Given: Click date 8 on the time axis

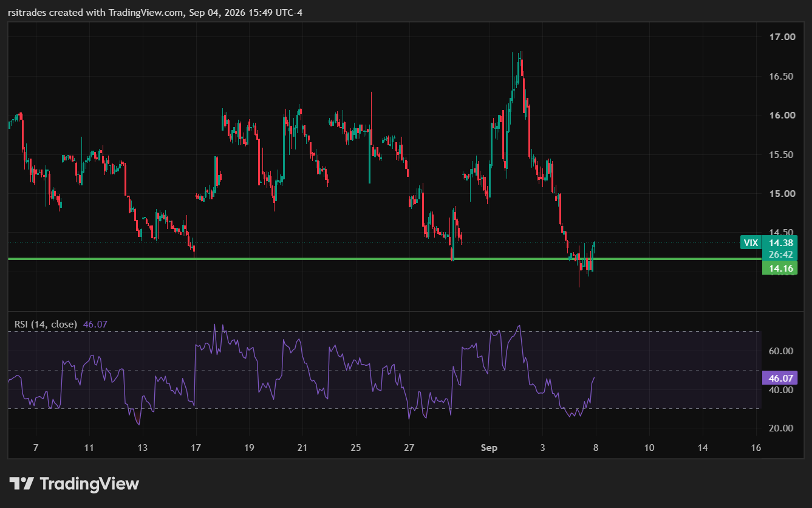Looking at the screenshot, I should pyautogui.click(x=595, y=448).
